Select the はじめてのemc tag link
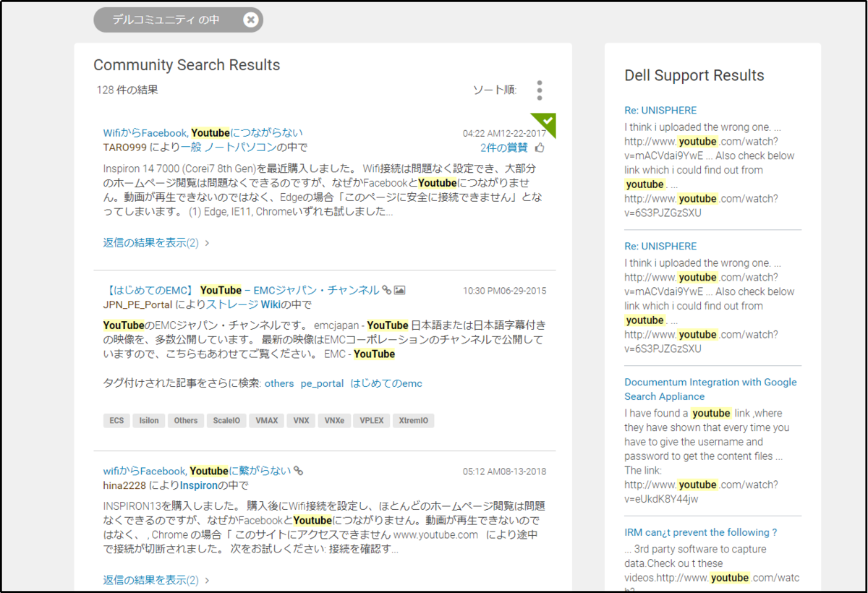The height and width of the screenshot is (593, 868). pos(386,383)
